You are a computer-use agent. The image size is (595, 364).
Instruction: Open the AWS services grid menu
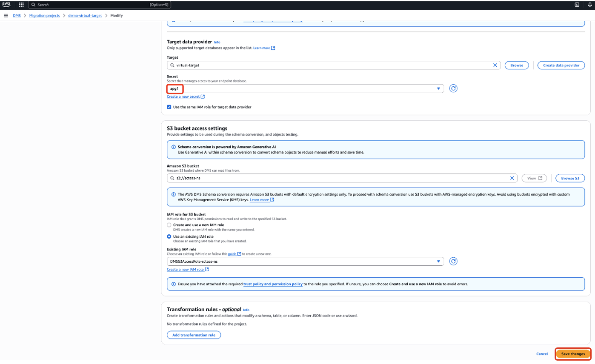[x=21, y=5]
